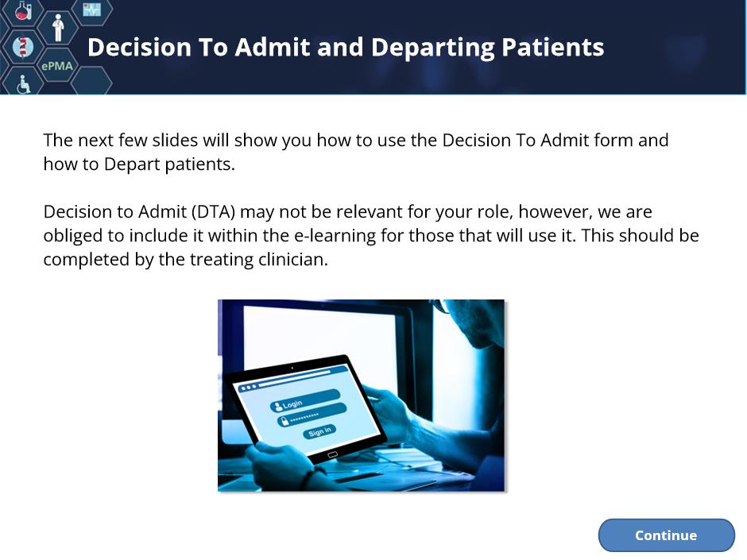Click the ePMA hexagon label
The image size is (747, 560).
pyautogui.click(x=57, y=66)
